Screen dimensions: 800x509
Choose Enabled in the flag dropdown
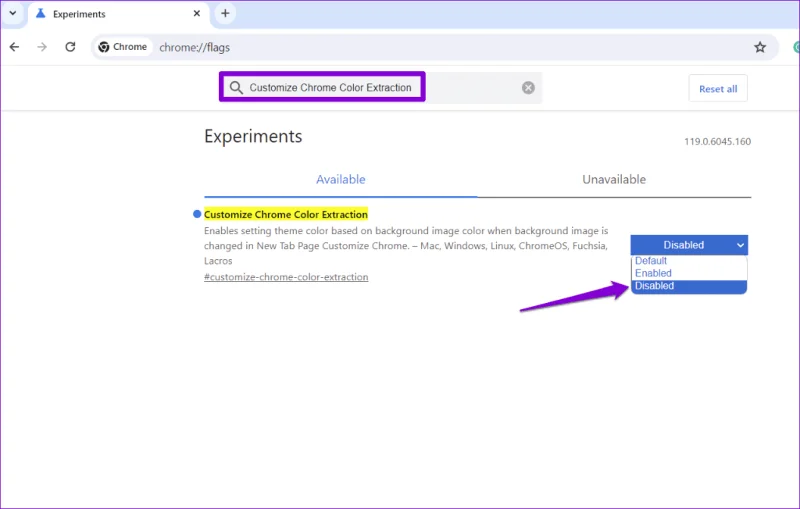689,273
